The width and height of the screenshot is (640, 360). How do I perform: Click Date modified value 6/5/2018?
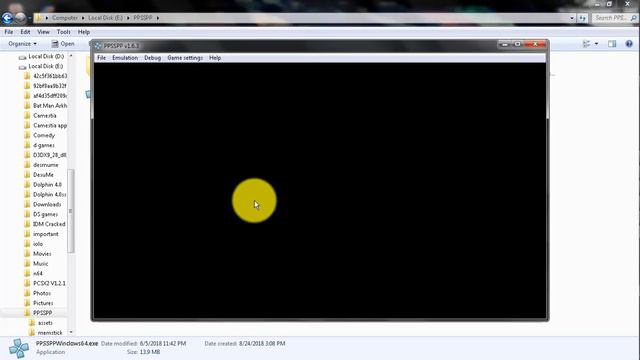coord(163,344)
